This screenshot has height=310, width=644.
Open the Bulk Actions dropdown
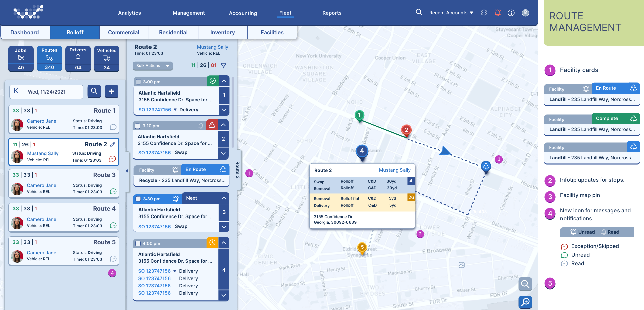click(153, 66)
